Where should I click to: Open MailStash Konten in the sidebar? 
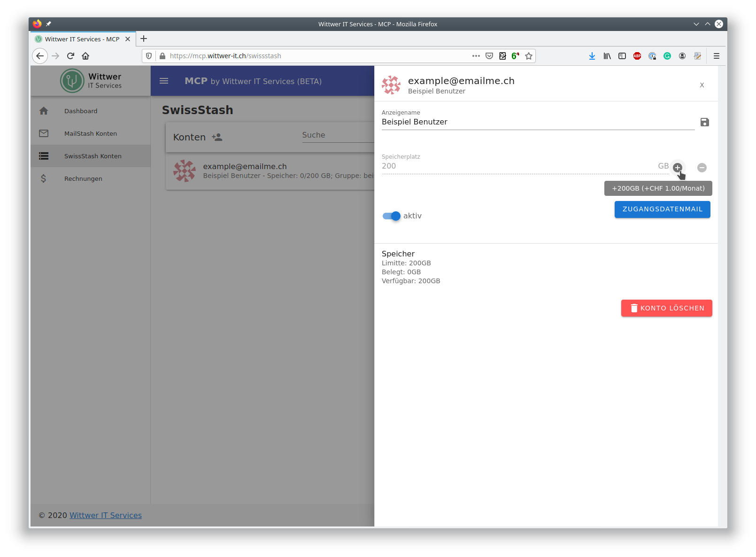[x=91, y=133]
